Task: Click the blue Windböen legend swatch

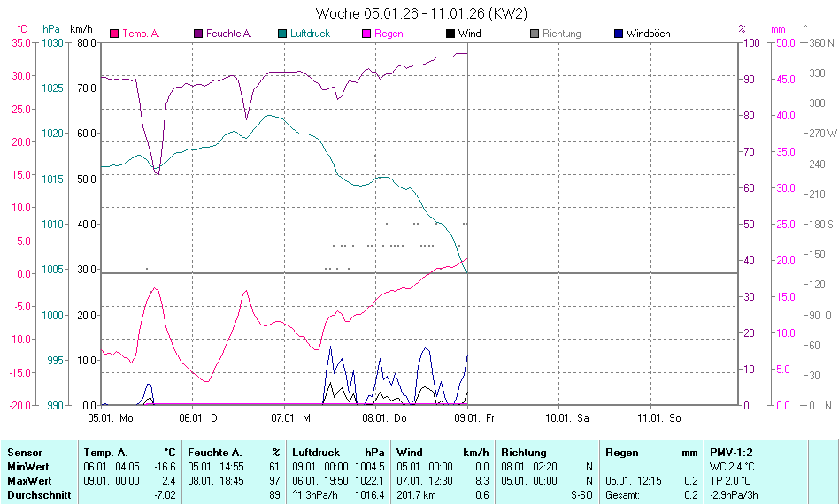Action: coord(619,34)
